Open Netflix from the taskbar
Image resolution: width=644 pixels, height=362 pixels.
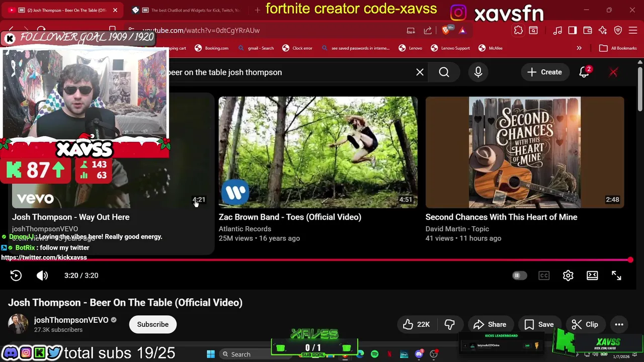click(x=389, y=354)
